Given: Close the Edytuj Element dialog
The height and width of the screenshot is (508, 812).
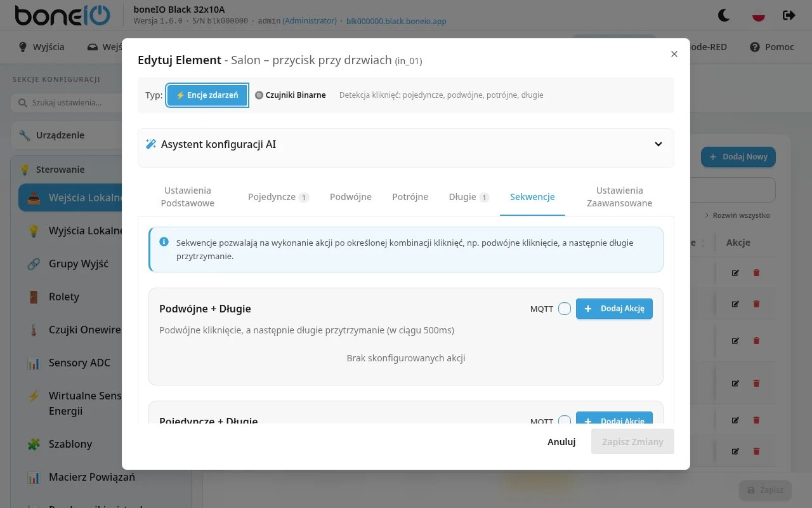Looking at the screenshot, I should [674, 54].
